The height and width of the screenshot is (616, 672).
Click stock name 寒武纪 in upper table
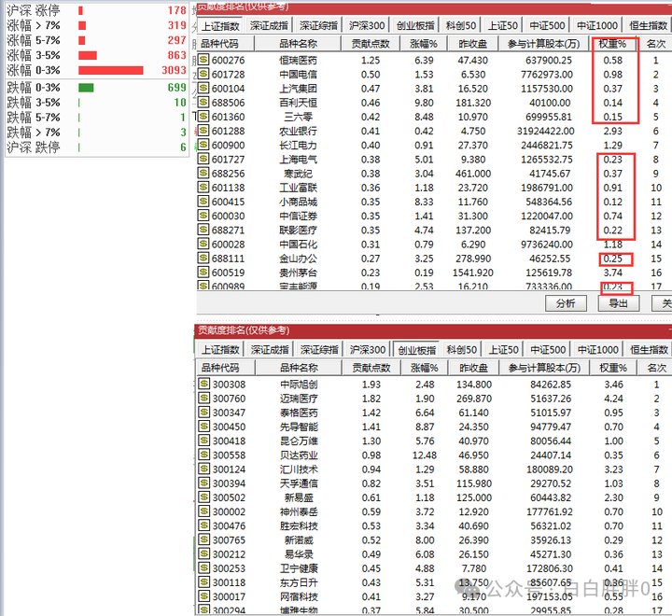(x=299, y=174)
